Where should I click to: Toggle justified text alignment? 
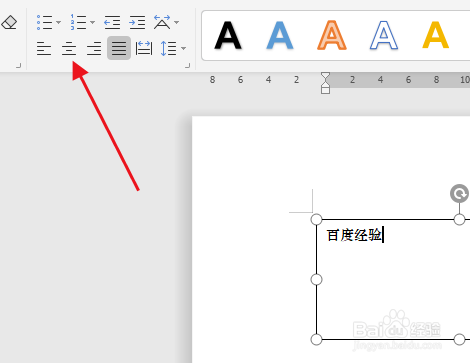tap(119, 48)
